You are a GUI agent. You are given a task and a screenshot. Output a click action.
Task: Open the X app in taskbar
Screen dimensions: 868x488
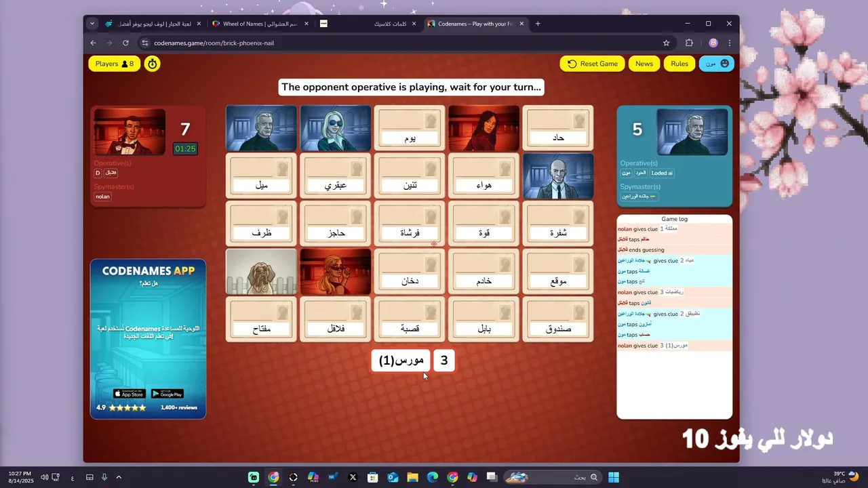353,477
